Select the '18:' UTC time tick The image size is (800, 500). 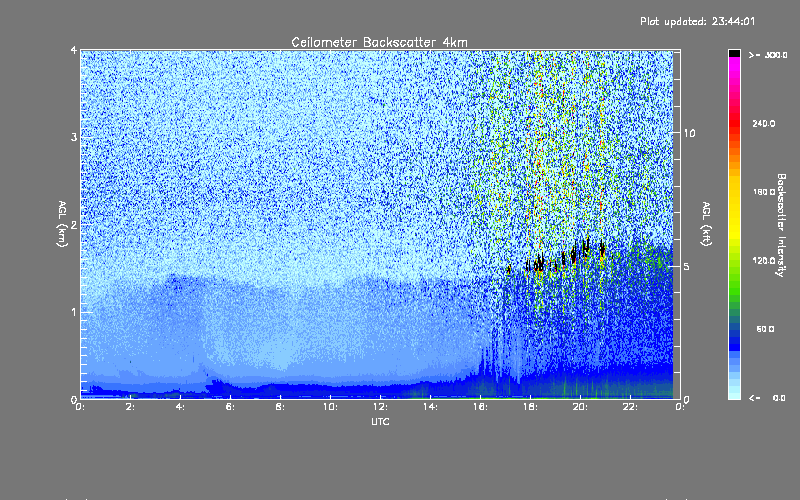(x=530, y=407)
